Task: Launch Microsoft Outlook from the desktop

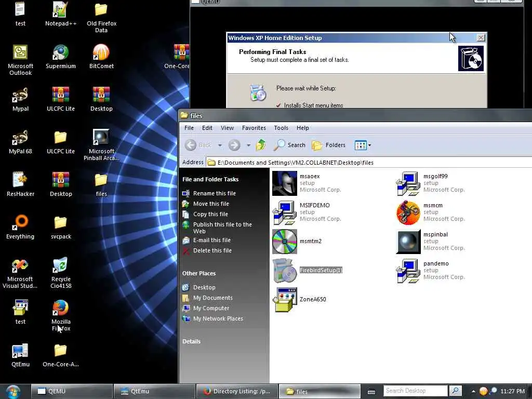Action: click(x=20, y=60)
